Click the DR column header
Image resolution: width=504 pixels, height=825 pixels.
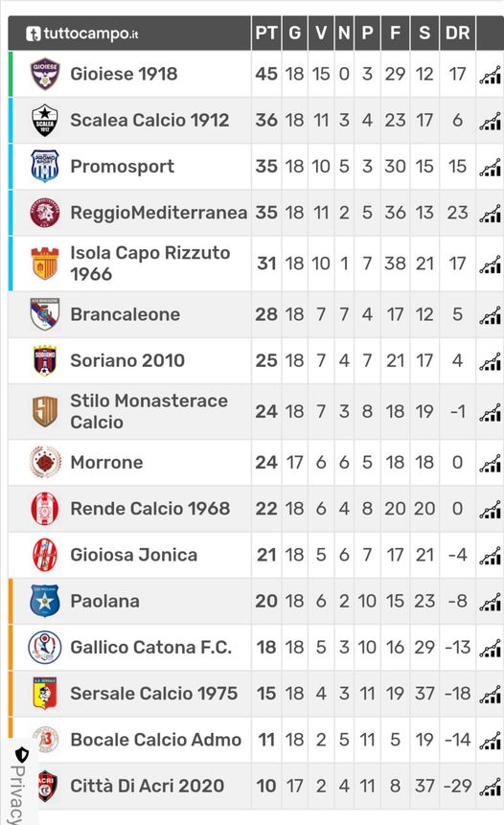pyautogui.click(x=457, y=34)
